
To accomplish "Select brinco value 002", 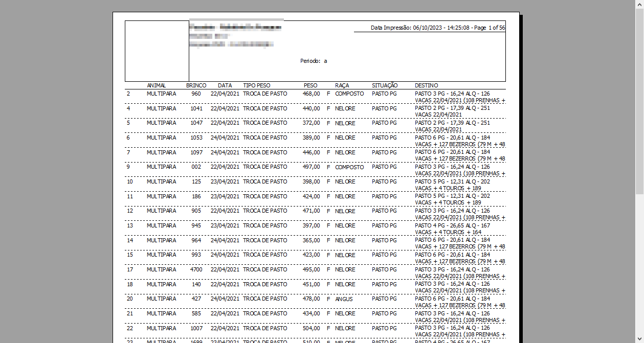I will tap(196, 167).
